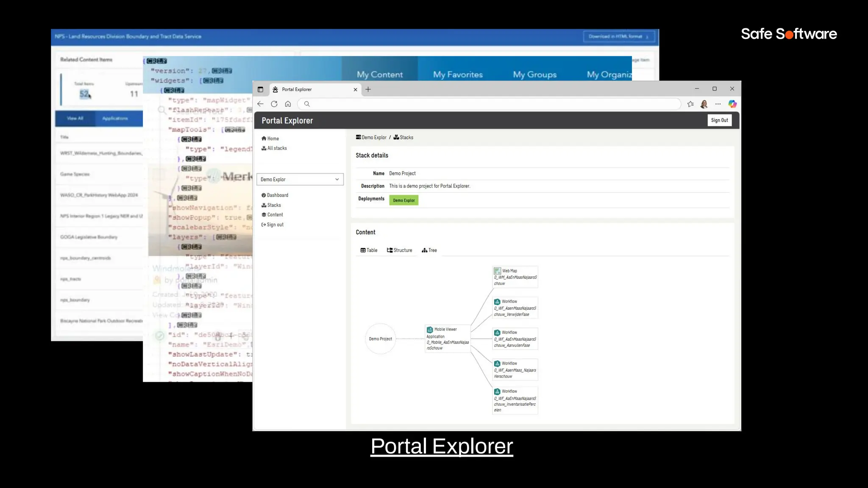Viewport: 868px width, 488px height.
Task: Click Applications tab in NPS background window
Action: click(x=115, y=118)
